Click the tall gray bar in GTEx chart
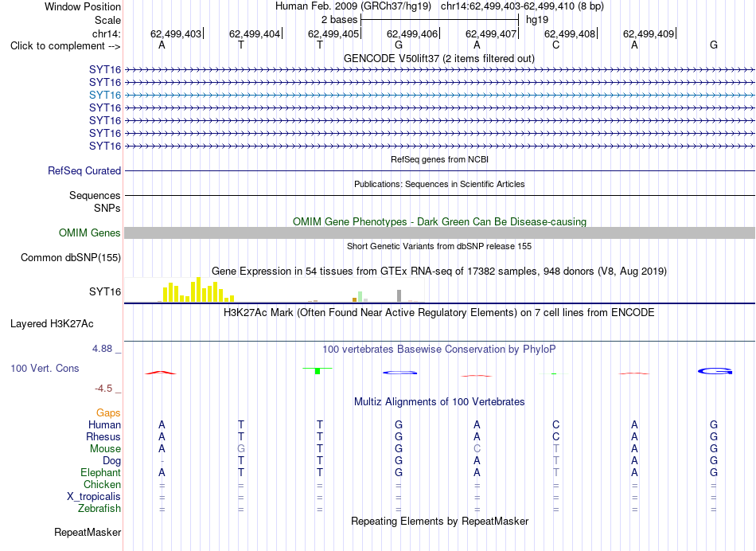The width and height of the screenshot is (756, 551). point(399,295)
